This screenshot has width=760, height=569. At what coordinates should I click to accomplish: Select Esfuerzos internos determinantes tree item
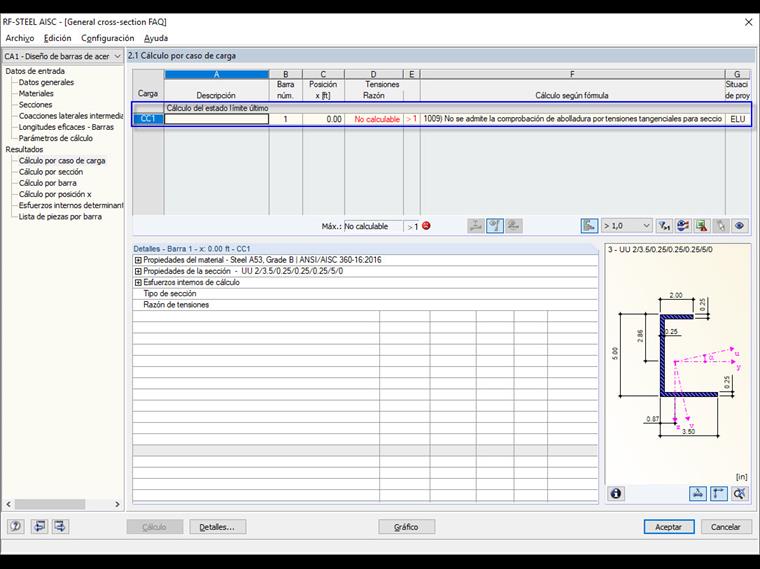coord(71,205)
